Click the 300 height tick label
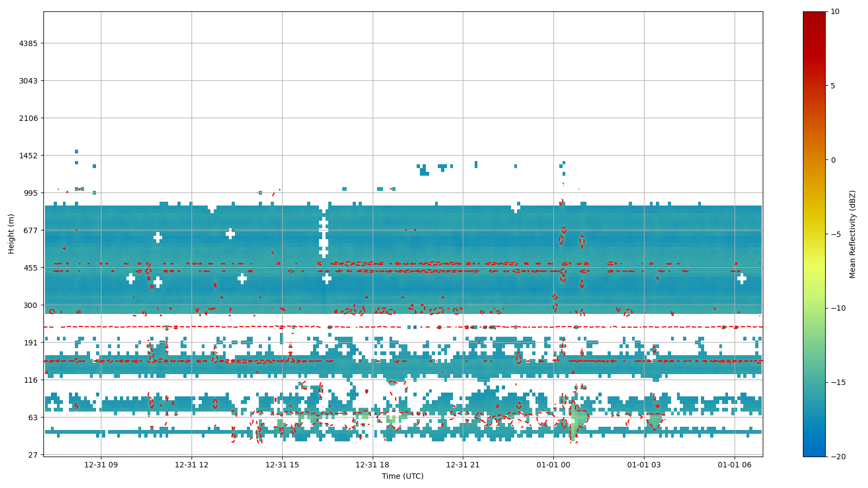The height and width of the screenshot is (488, 868). click(x=30, y=305)
